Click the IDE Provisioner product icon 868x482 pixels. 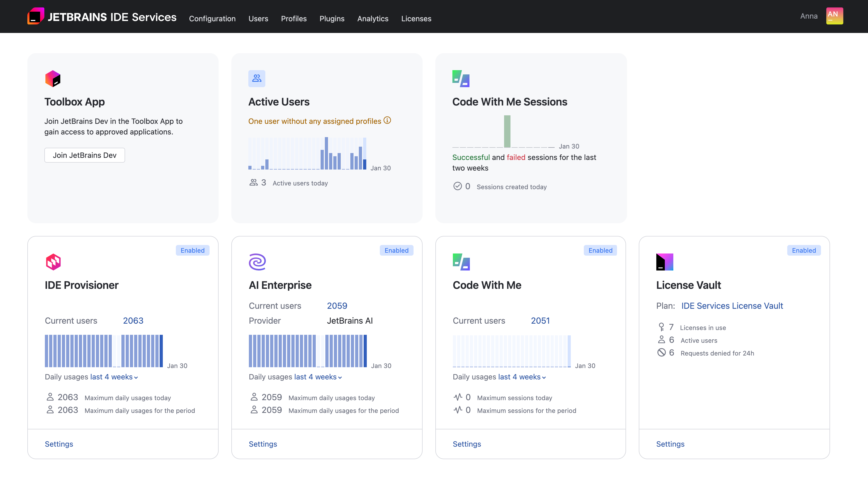[x=53, y=261]
